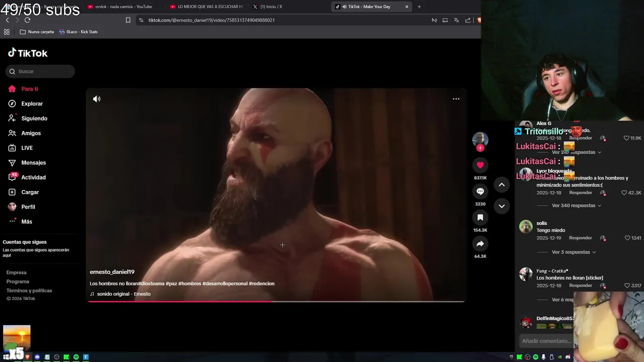Like solis comment with 1341 likes

627,238
